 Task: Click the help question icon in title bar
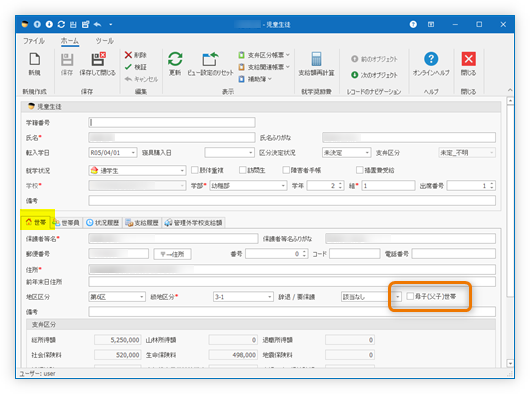pos(413,24)
